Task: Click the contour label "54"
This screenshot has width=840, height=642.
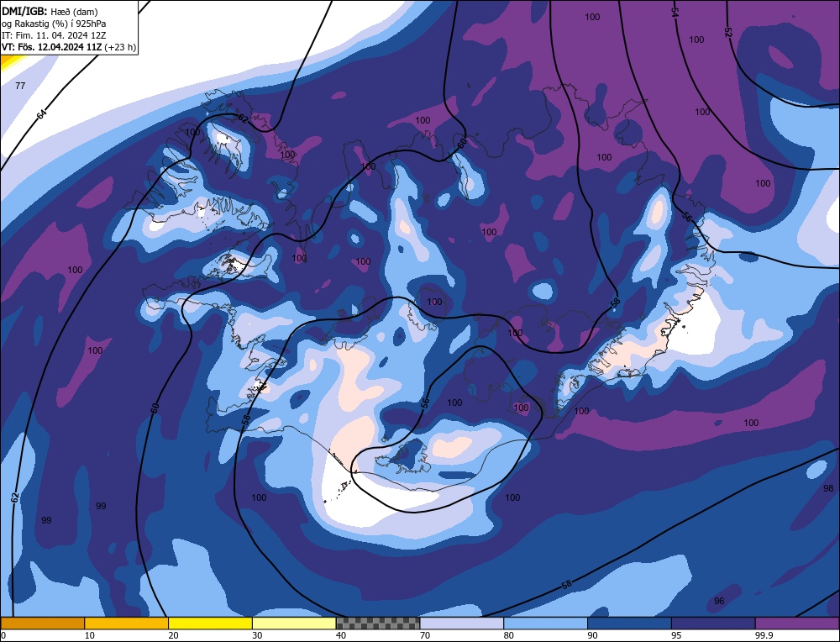Action: click(675, 13)
